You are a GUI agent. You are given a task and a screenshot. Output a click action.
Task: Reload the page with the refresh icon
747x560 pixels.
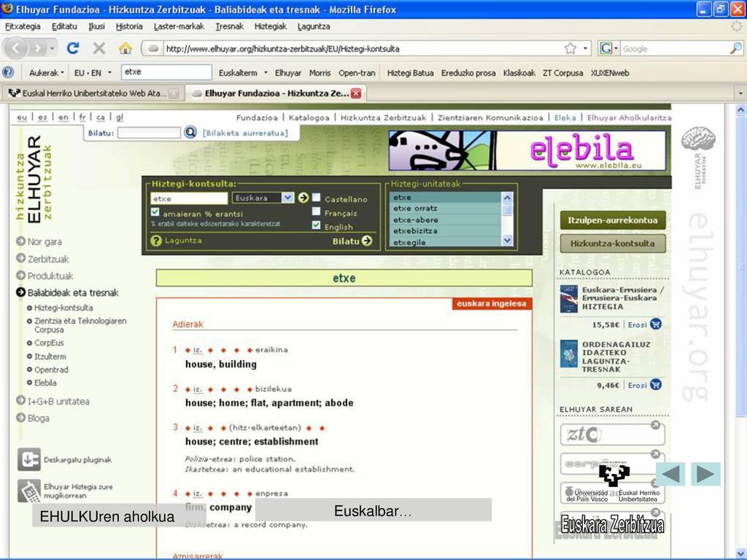coord(72,48)
